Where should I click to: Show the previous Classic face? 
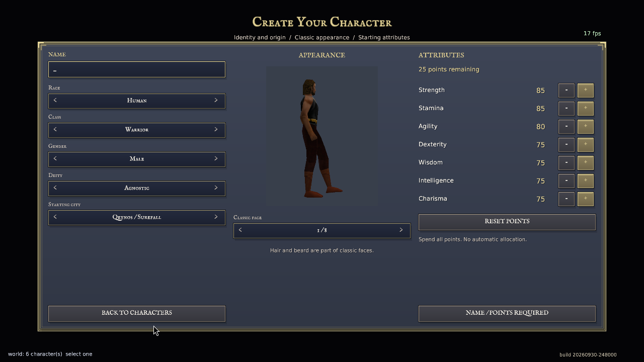[240, 230]
